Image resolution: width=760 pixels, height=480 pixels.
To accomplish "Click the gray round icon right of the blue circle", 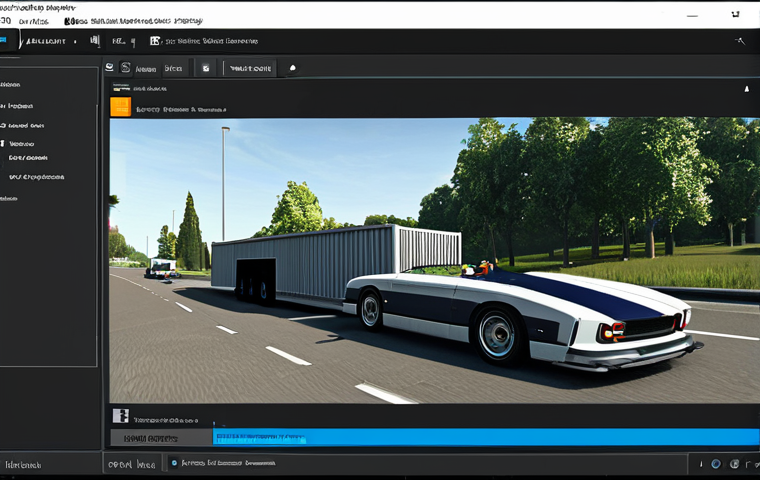I will pos(734,464).
